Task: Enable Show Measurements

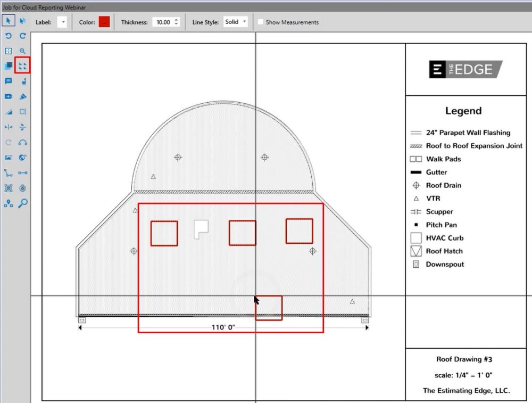Action: pyautogui.click(x=259, y=22)
